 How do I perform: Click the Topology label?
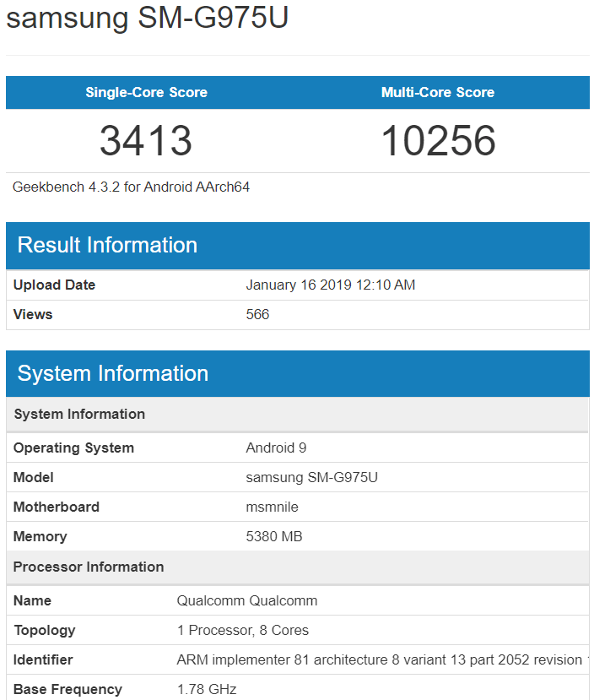45,631
